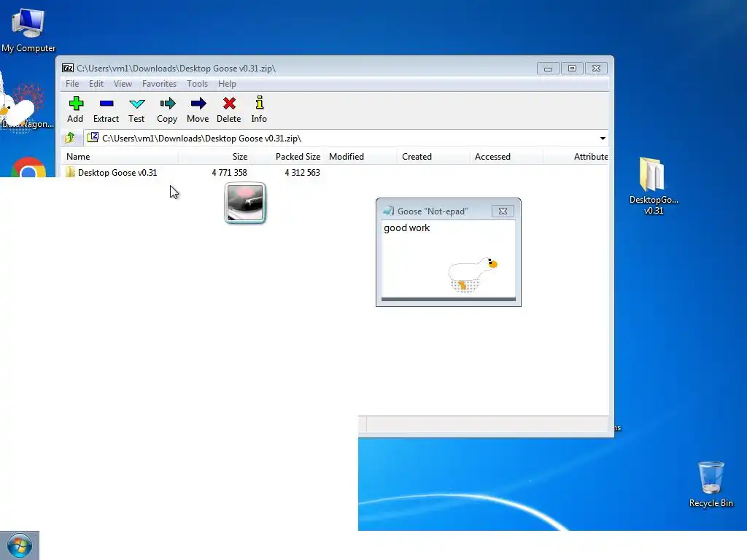The image size is (747, 560).
Task: Click the 'good work' note text
Action: 406,228
